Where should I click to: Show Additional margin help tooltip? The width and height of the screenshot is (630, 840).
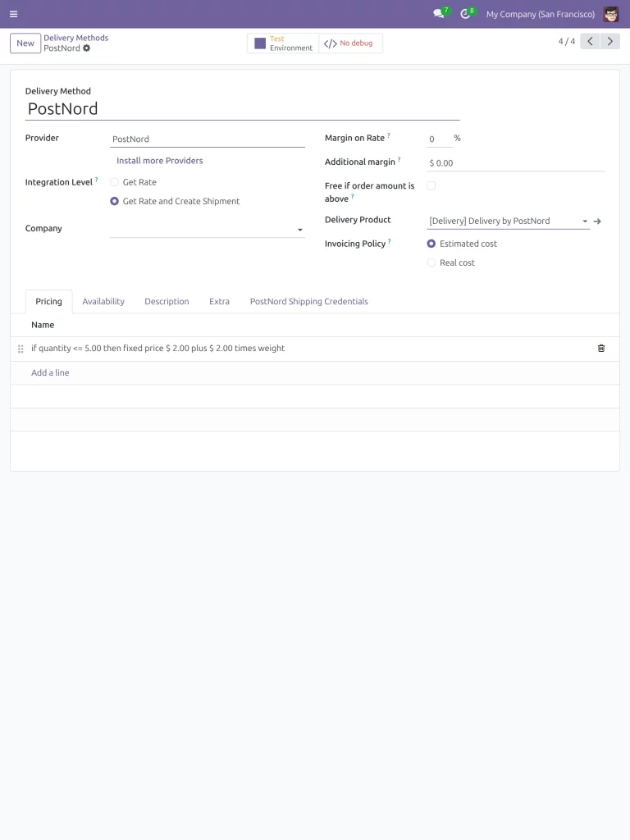click(399, 159)
